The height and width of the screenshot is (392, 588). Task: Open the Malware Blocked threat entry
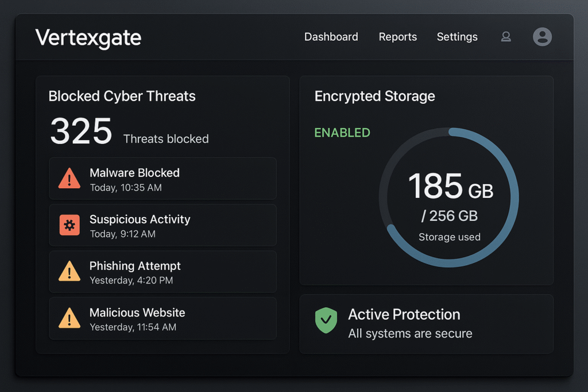[x=163, y=178]
